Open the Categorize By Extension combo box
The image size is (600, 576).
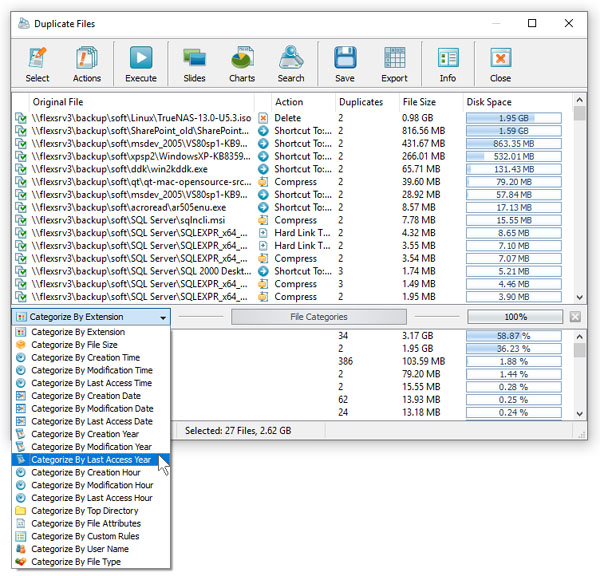tap(91, 317)
